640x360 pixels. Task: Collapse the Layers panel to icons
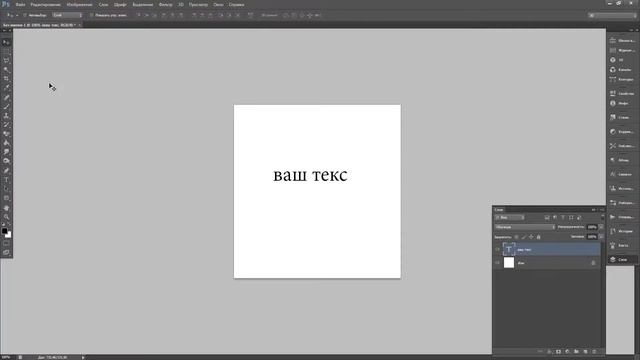pos(593,210)
